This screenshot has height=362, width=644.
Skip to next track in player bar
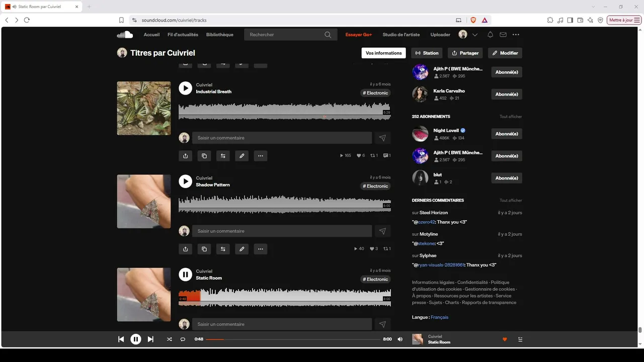(150, 339)
